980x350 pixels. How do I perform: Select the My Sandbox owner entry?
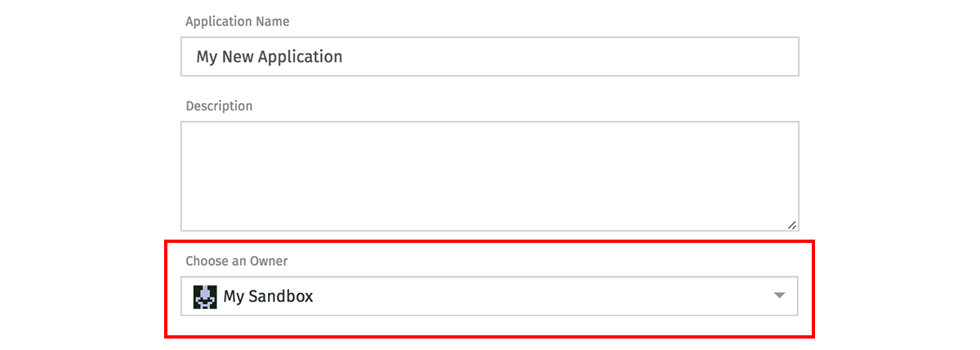pos(268,296)
